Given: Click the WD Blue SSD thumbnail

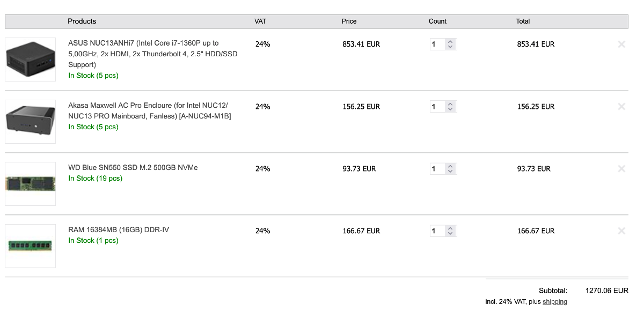Looking at the screenshot, I should pos(31,184).
